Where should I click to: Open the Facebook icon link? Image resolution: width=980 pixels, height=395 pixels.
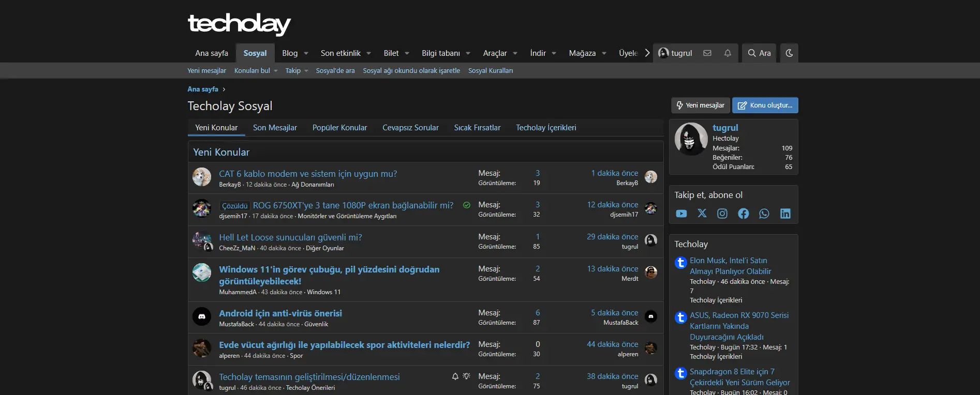pyautogui.click(x=744, y=214)
